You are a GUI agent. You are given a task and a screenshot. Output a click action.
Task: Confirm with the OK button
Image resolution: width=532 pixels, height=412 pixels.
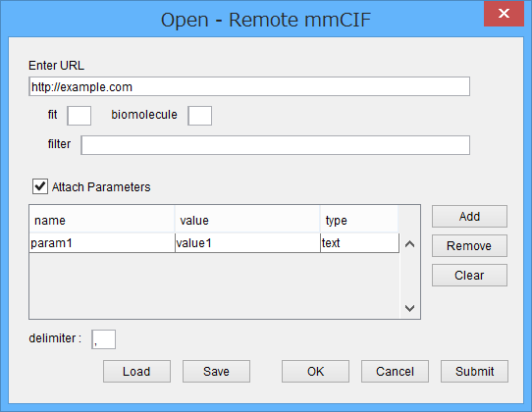[315, 372]
